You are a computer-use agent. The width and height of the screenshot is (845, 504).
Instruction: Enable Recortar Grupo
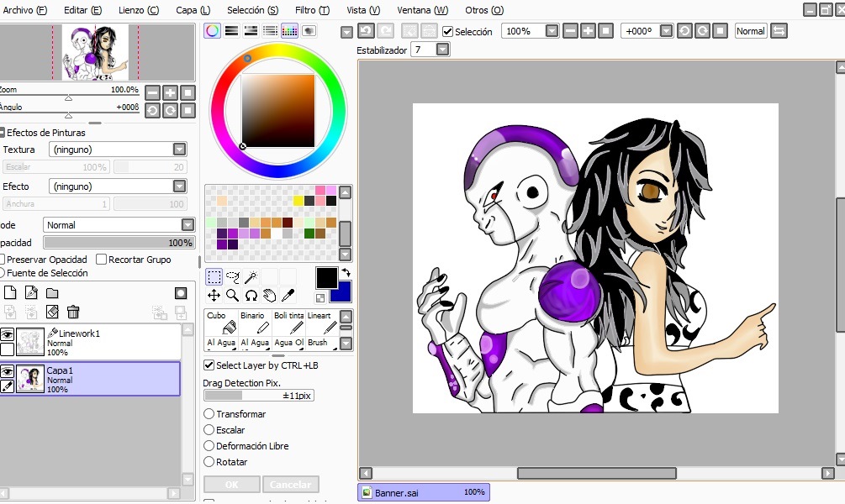[101, 260]
